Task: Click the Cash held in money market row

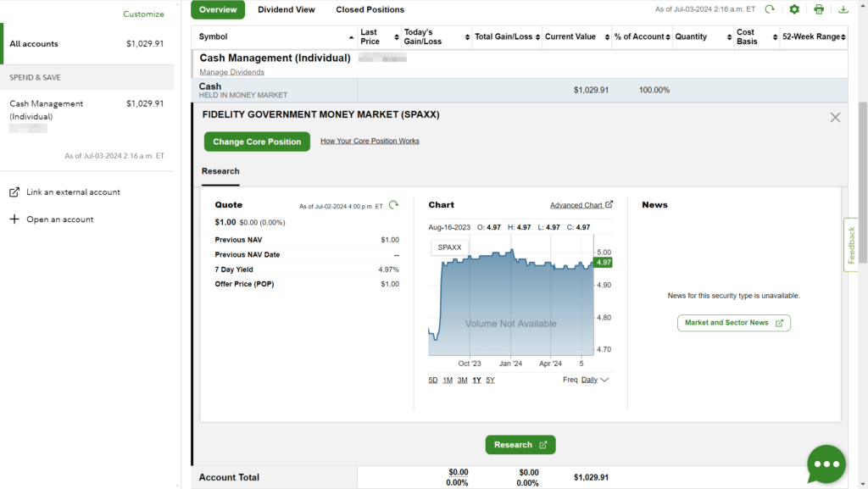Action: [x=520, y=90]
